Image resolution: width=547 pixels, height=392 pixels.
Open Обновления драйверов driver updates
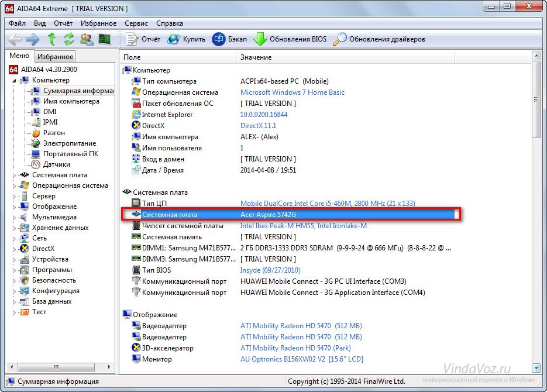(x=340, y=39)
